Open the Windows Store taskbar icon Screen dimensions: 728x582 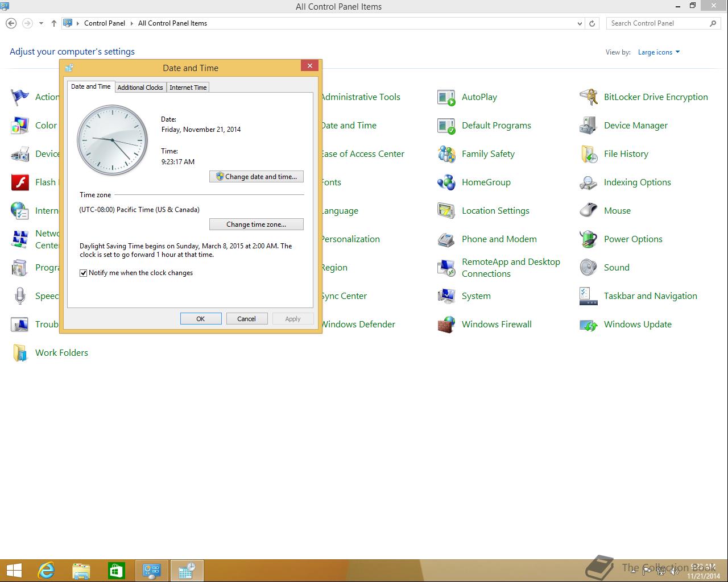(x=117, y=571)
